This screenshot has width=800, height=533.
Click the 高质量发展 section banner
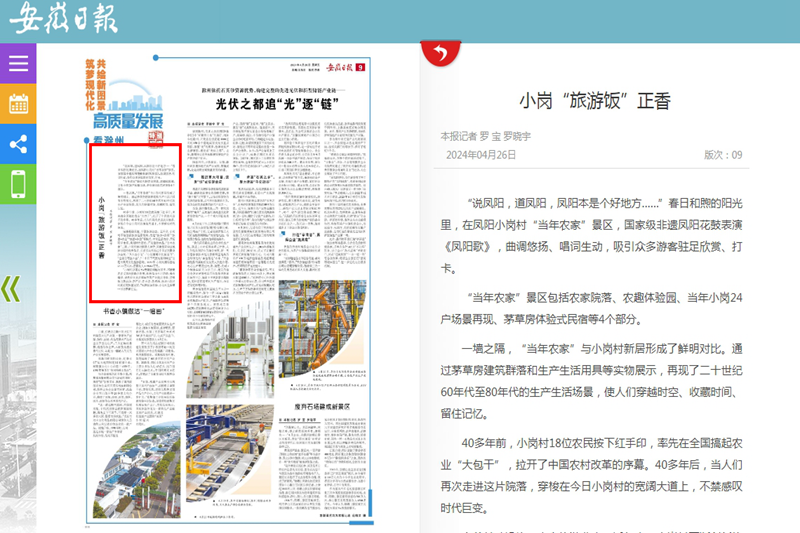[128, 121]
